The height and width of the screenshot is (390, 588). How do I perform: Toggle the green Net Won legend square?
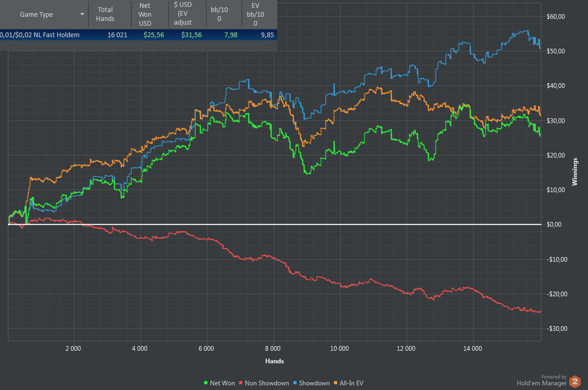(205, 383)
